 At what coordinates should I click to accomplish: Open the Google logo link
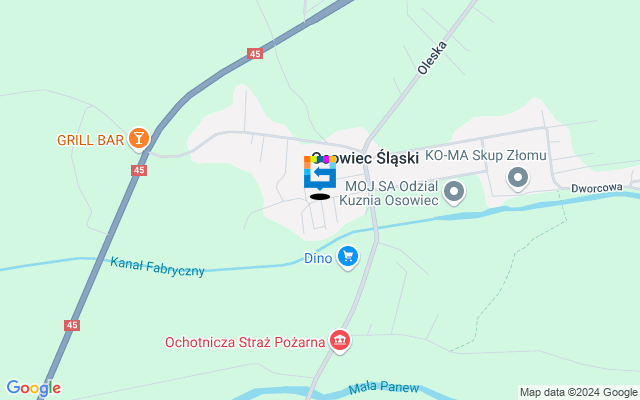33,388
